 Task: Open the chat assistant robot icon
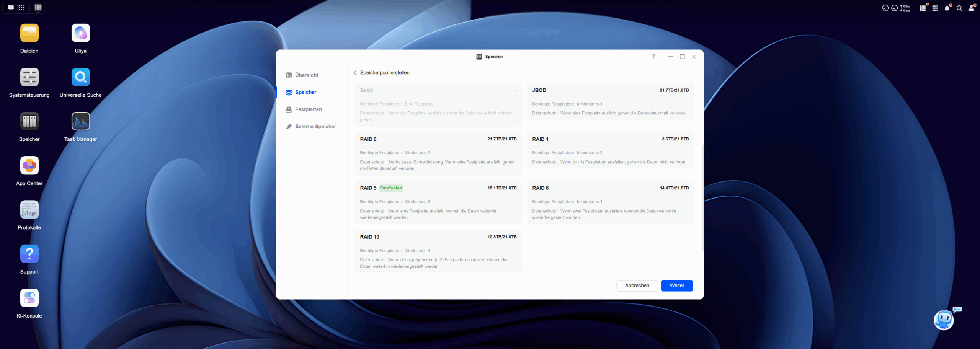pyautogui.click(x=944, y=320)
